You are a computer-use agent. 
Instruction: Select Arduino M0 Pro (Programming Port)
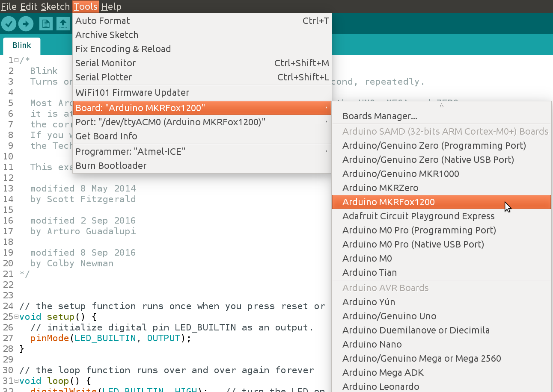coord(441,230)
